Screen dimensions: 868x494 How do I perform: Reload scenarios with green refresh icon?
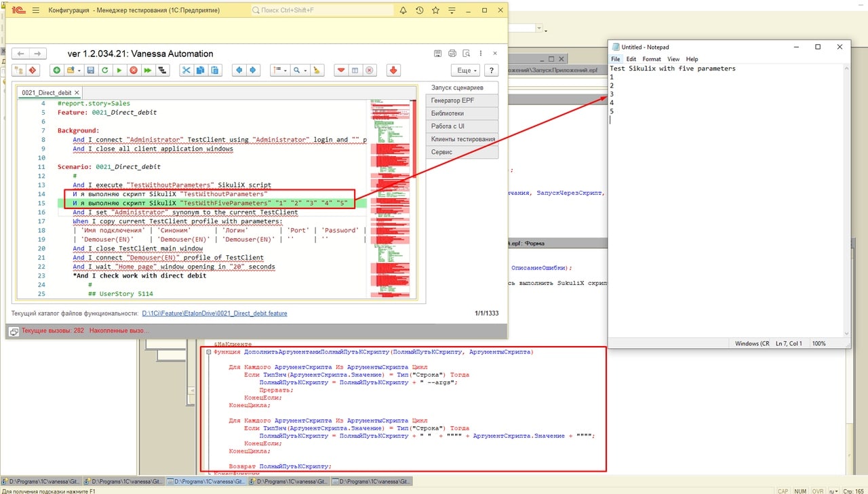pyautogui.click(x=104, y=70)
